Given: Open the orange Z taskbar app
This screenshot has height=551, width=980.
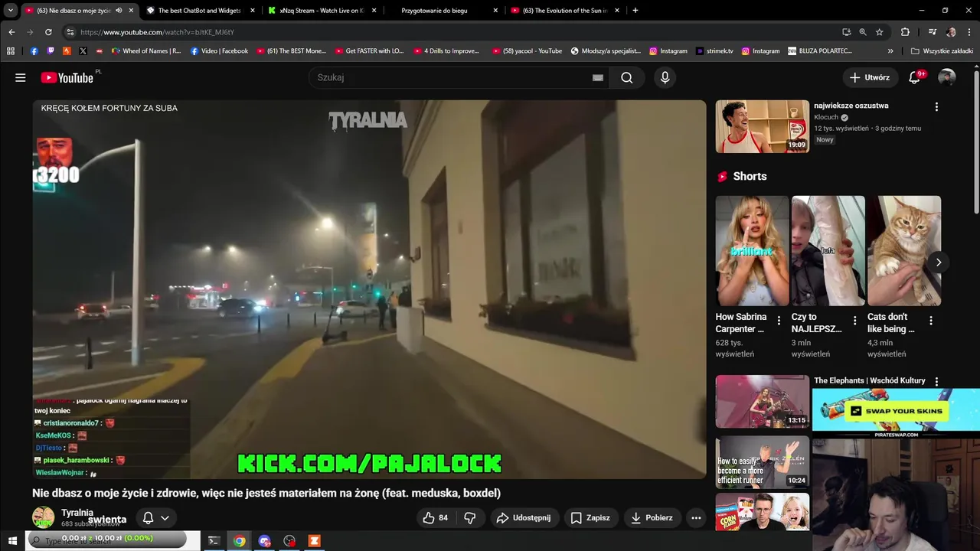Looking at the screenshot, I should coord(314,541).
